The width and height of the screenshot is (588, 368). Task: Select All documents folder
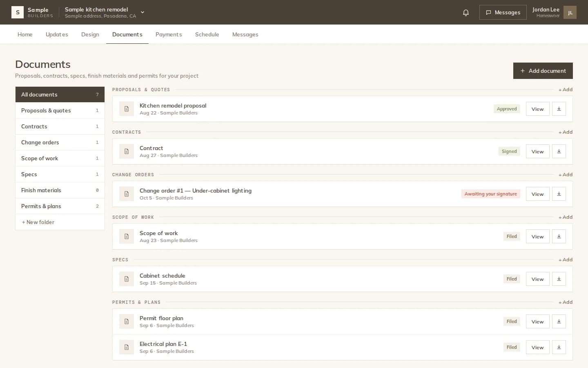60,94
